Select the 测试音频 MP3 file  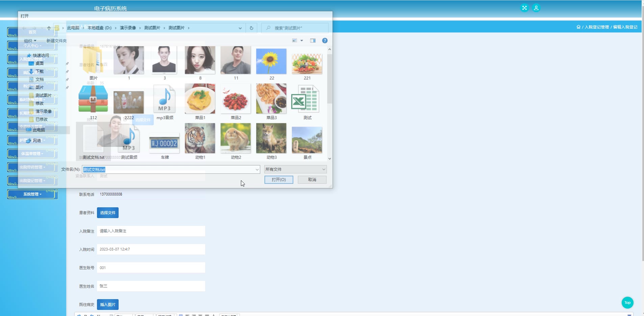pyautogui.click(x=129, y=142)
